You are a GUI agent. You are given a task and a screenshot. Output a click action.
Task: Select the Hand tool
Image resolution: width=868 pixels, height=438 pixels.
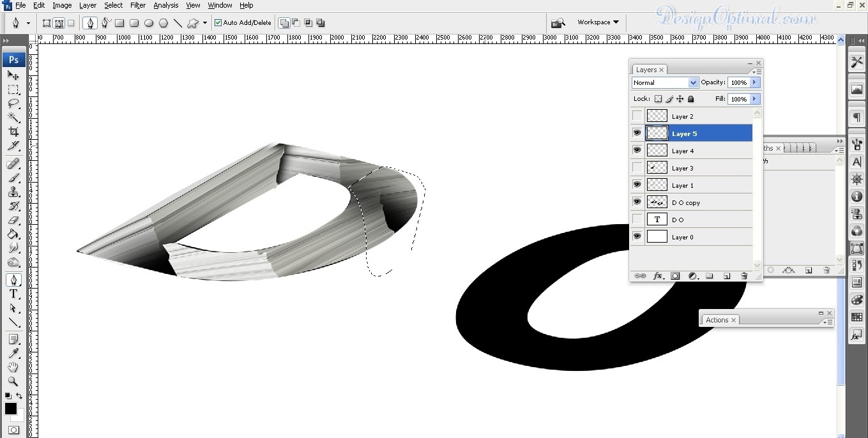(x=13, y=368)
